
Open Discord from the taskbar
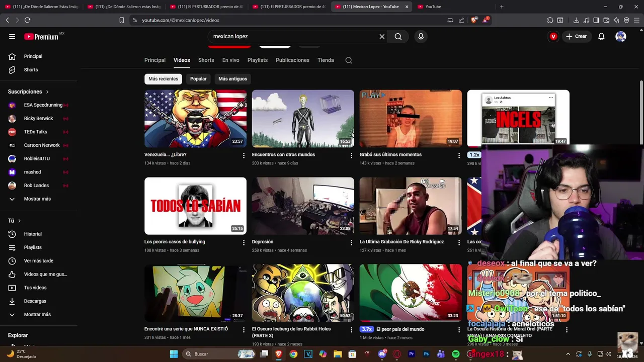(382, 354)
